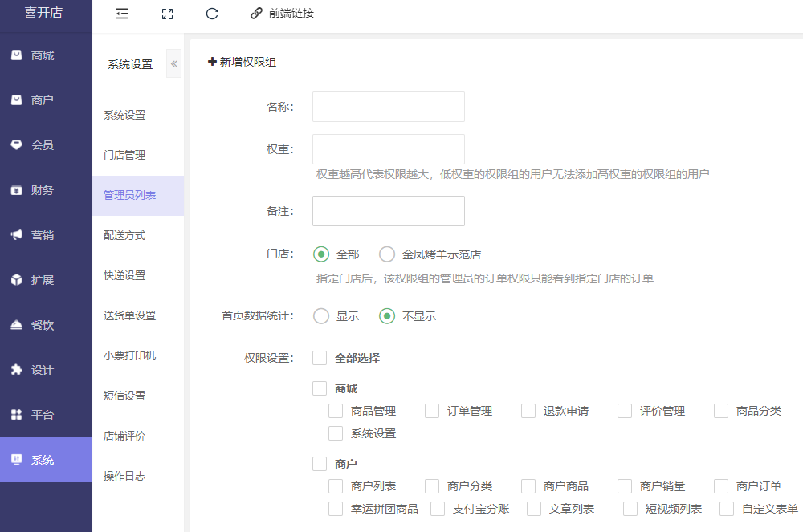Toggle the sidebar menu fold icon
803x532 pixels.
[122, 14]
